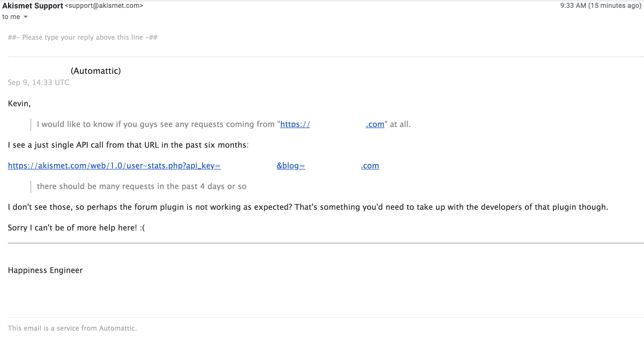Viewport: 644px width, 339px height.
Task: Click the '(Automattic)' agent label
Action: tap(96, 71)
